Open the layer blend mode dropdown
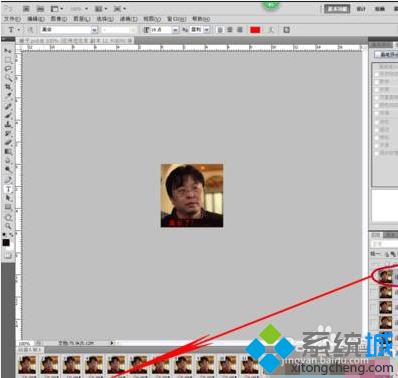Image resolution: width=398 pixels, height=378 pixels. 384,244
